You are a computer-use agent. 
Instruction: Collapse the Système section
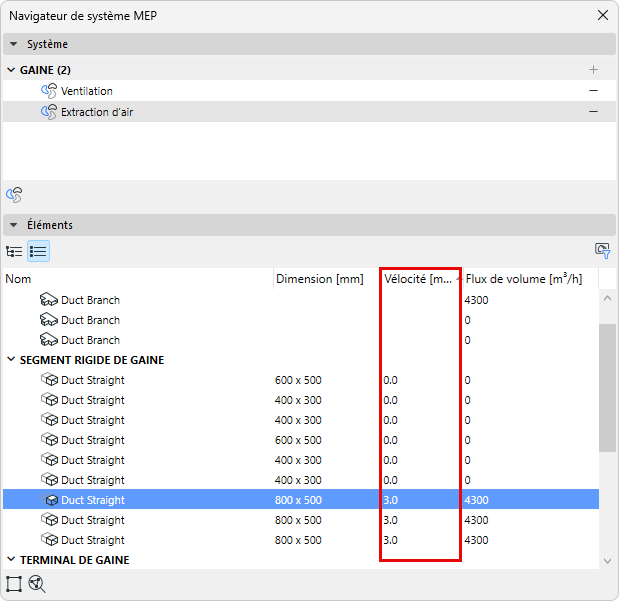[x=13, y=44]
